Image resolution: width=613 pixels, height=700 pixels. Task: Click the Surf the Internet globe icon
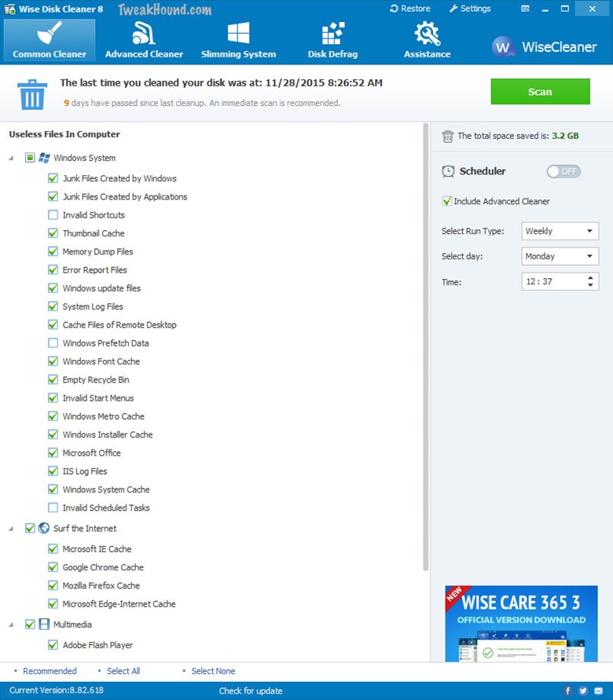pyautogui.click(x=44, y=529)
